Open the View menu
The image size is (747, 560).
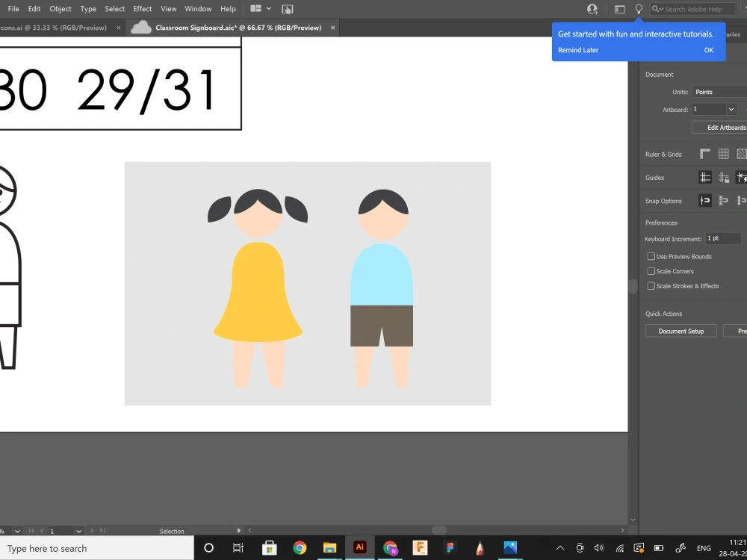pos(169,8)
